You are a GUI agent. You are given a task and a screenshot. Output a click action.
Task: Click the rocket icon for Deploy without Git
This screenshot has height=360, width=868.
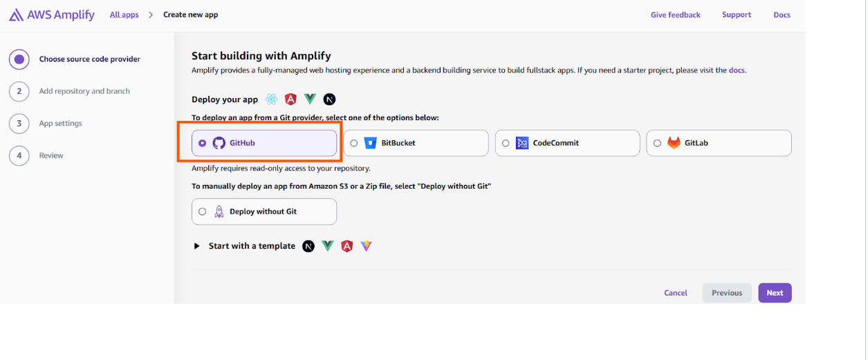[x=219, y=211]
